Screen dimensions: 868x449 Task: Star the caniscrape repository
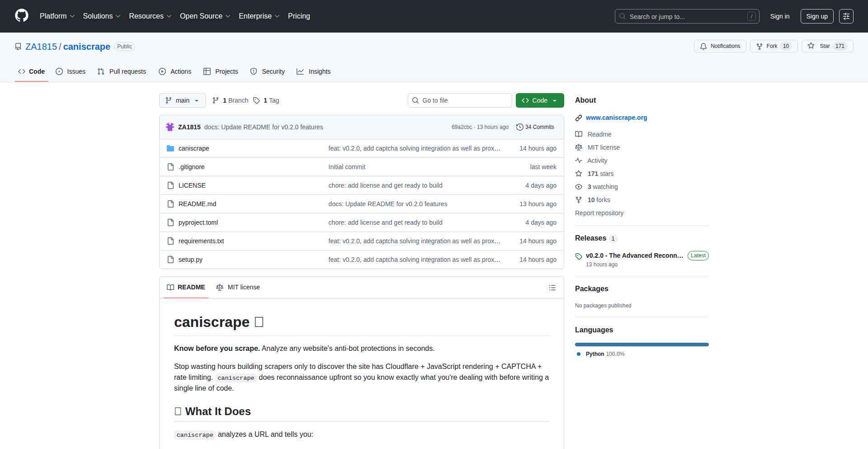820,46
